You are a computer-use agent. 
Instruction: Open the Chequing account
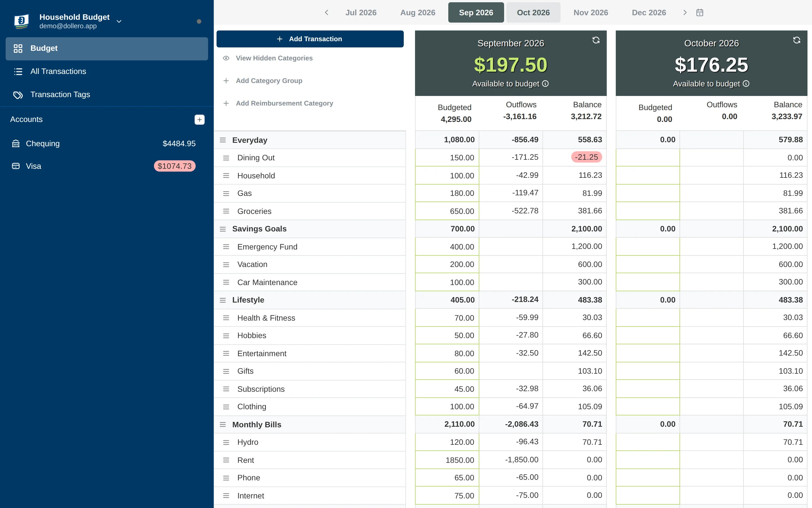103,143
